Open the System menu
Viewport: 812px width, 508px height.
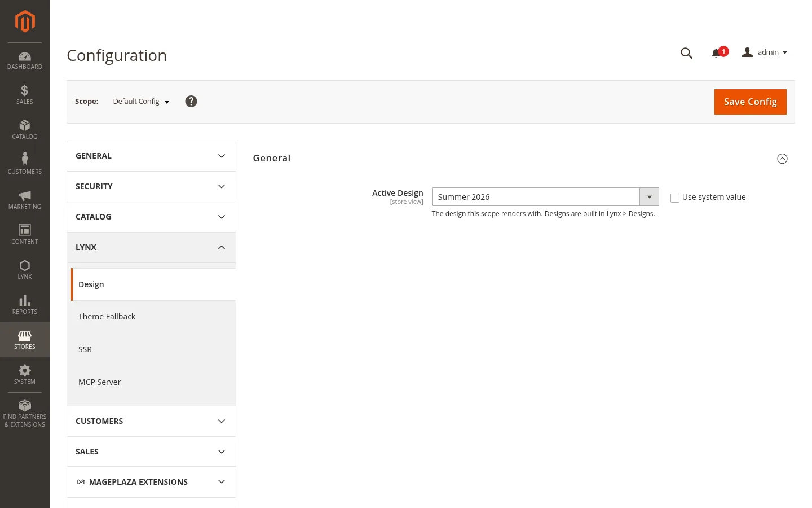tap(25, 375)
